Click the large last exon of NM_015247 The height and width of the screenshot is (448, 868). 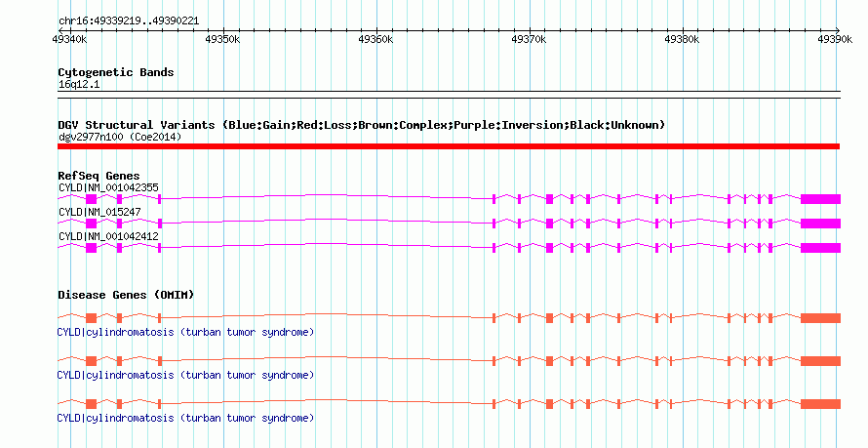point(820,224)
